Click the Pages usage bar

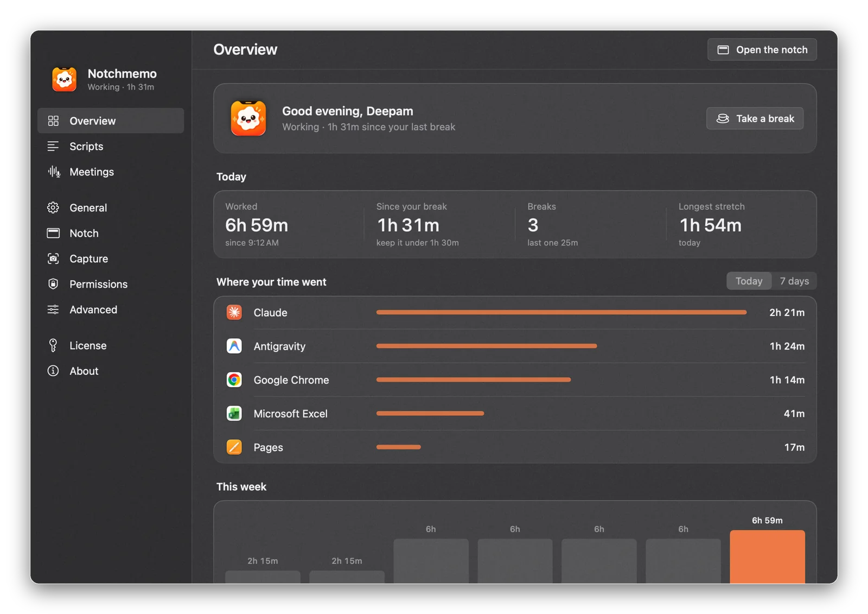pyautogui.click(x=399, y=447)
